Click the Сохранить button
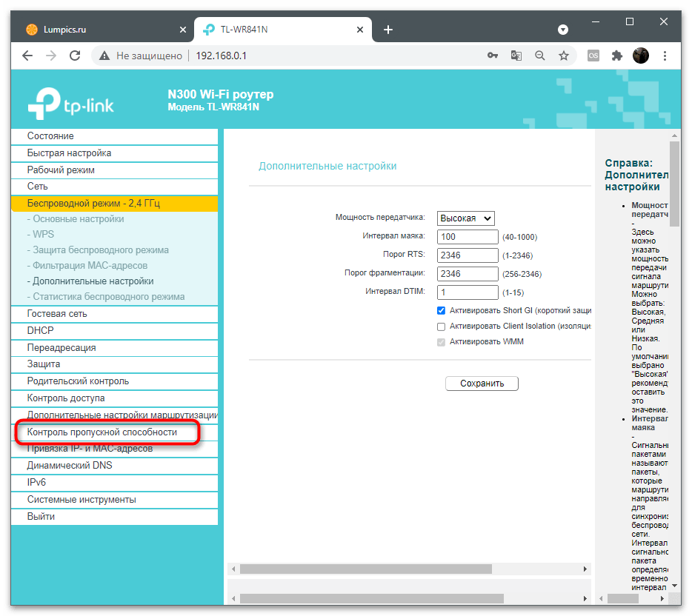 coord(482,384)
